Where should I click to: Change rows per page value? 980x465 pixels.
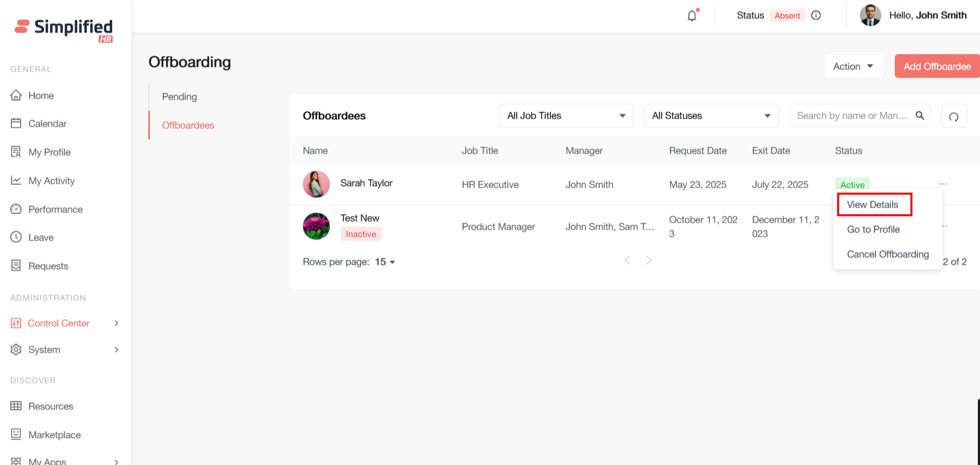click(x=385, y=262)
